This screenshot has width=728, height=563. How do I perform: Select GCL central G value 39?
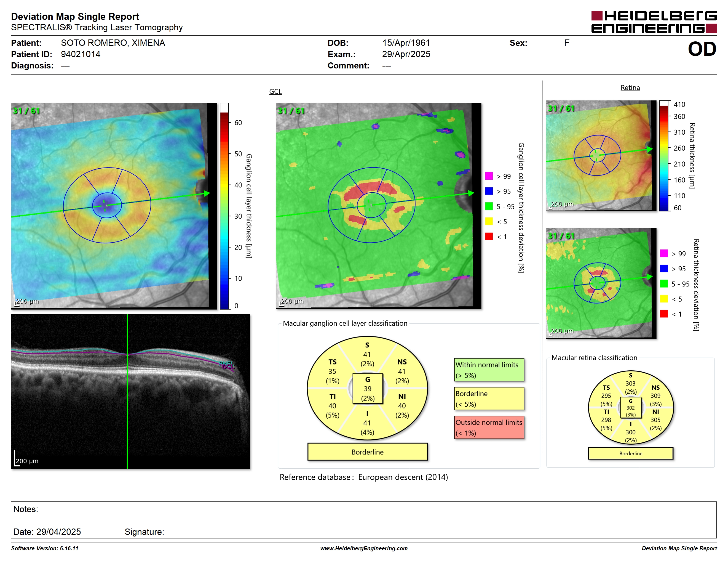click(367, 389)
